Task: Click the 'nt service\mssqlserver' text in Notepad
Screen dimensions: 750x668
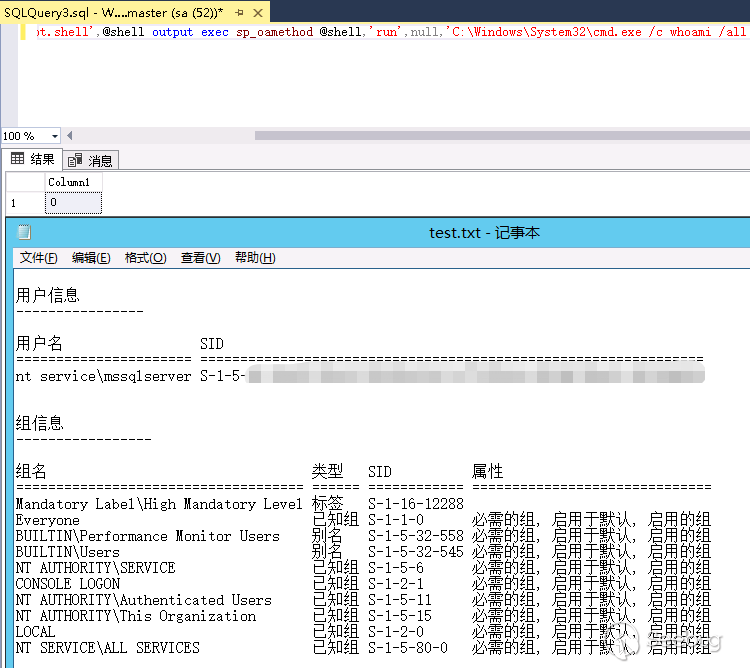Action: 103,376
